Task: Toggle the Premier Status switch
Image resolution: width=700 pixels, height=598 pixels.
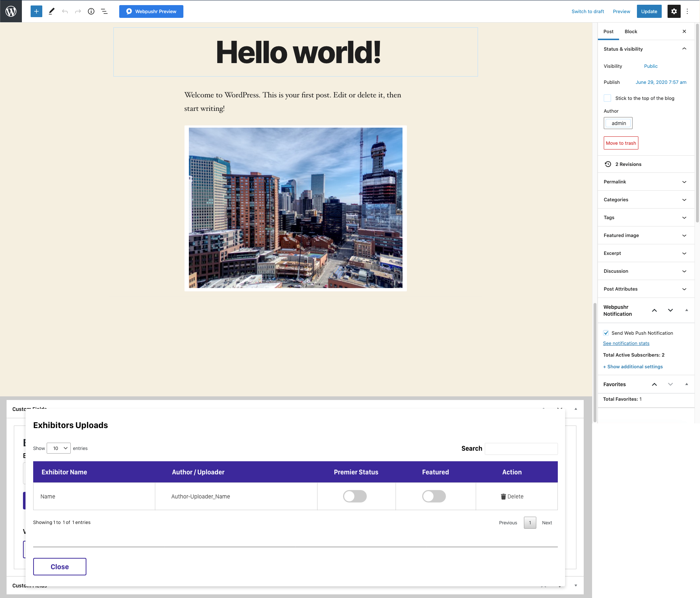Action: (x=355, y=496)
